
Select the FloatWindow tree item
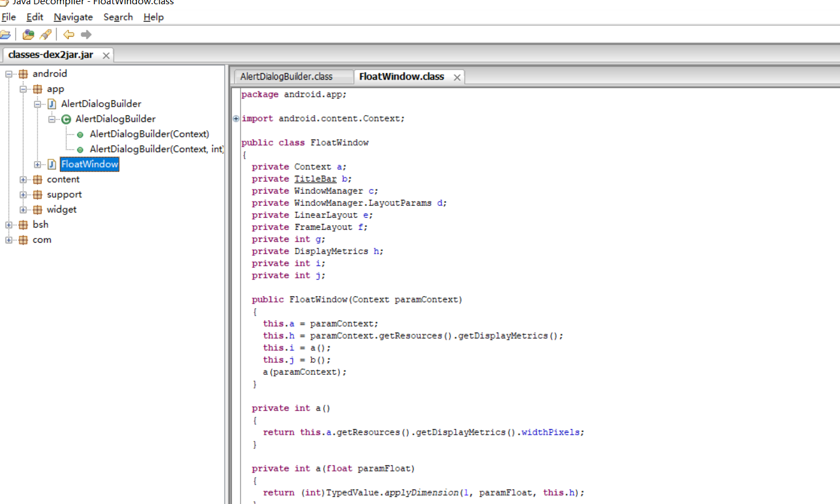89,164
